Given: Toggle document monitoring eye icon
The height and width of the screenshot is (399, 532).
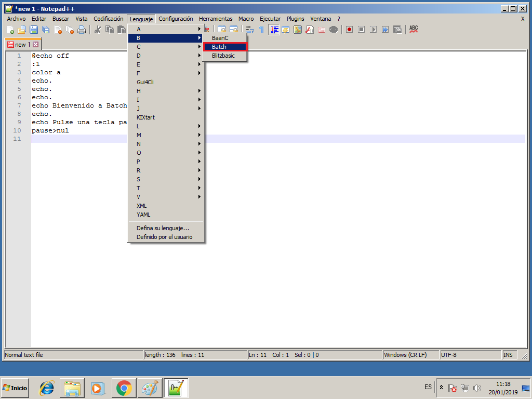Looking at the screenshot, I should [x=335, y=30].
